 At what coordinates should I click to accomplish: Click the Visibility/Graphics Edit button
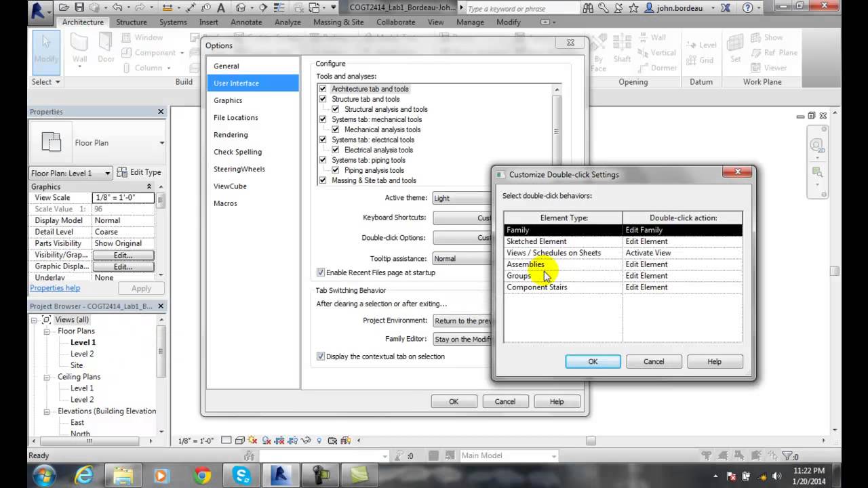coord(123,255)
